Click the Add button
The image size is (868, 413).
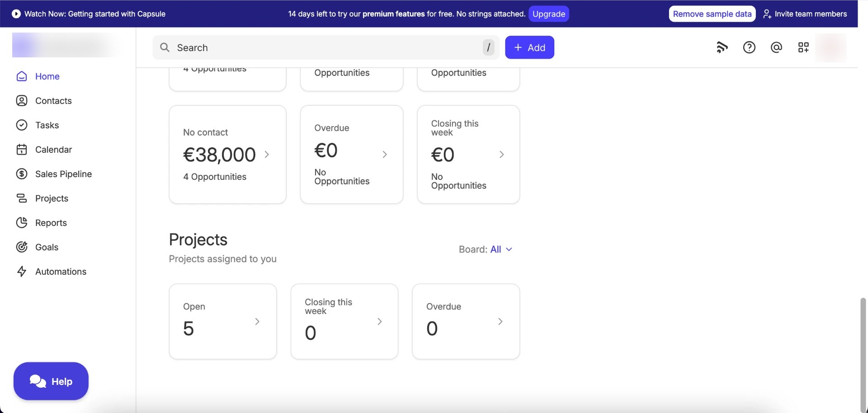[529, 47]
